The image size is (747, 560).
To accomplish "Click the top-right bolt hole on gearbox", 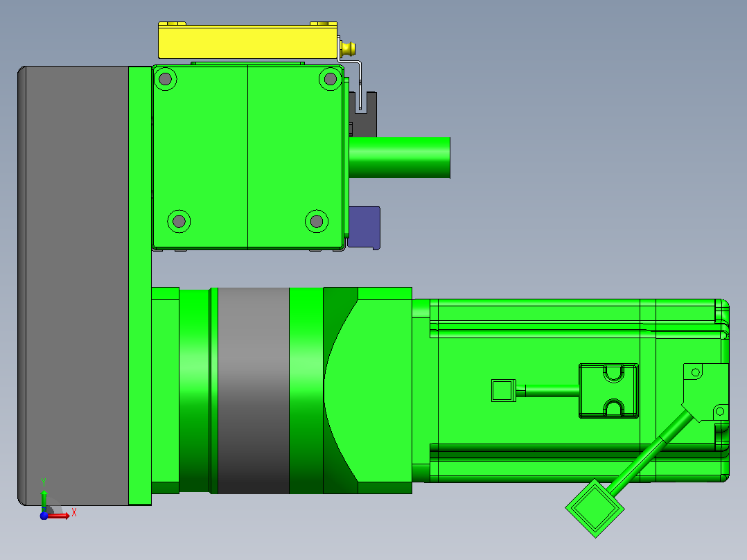I will click(330, 78).
